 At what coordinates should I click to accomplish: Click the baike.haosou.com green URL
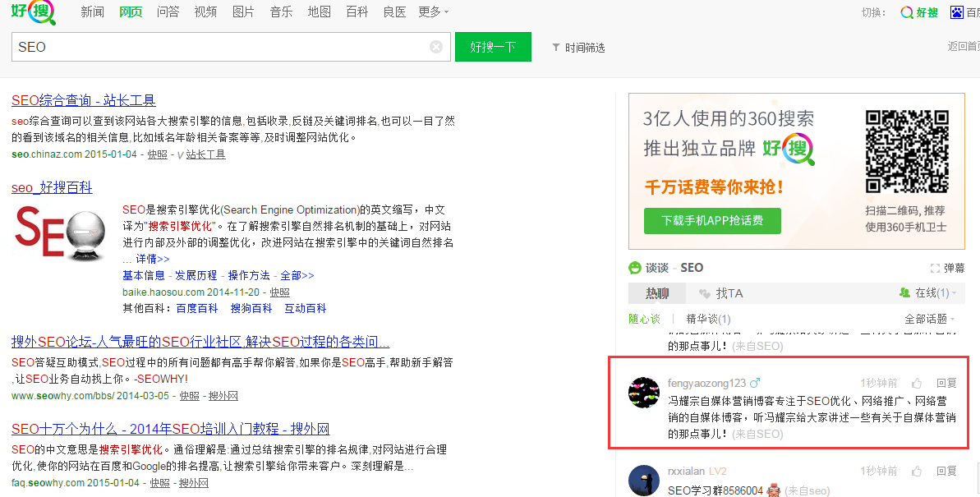tap(163, 292)
